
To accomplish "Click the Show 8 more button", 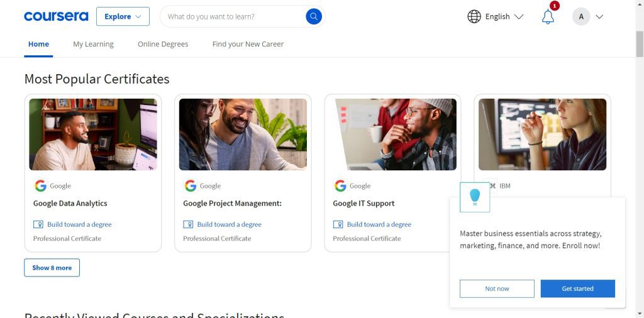I will (52, 268).
